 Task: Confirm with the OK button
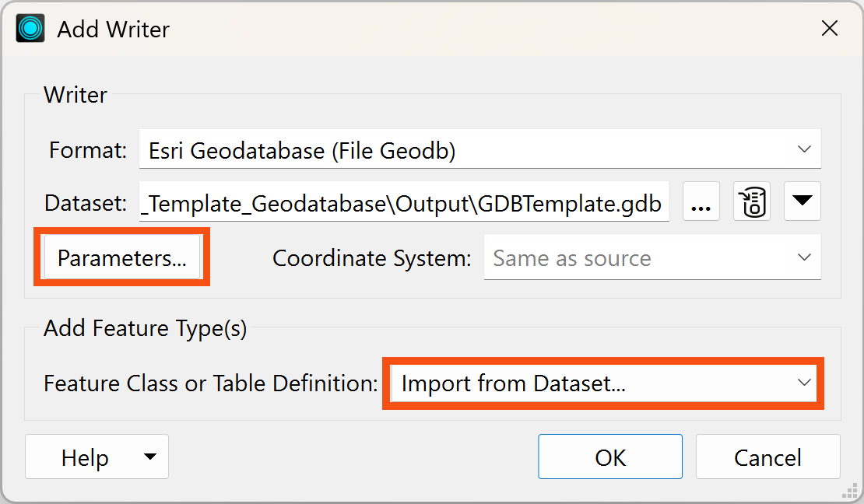point(610,457)
